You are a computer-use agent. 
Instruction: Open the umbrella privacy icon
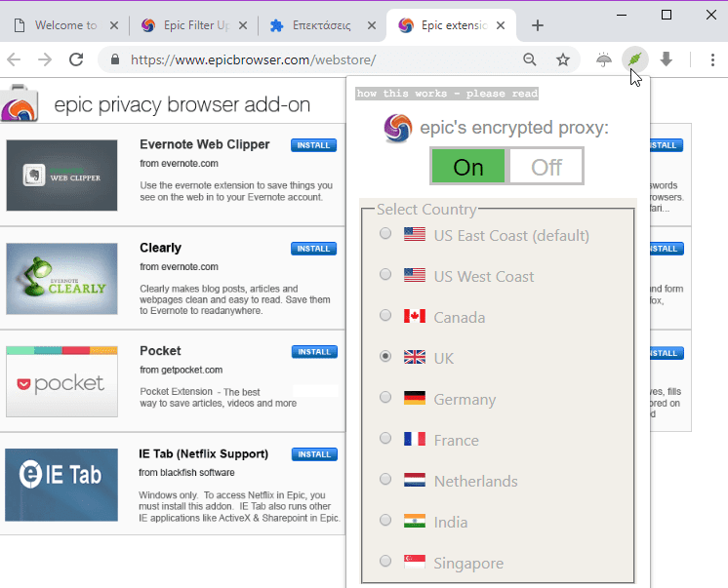(x=603, y=59)
